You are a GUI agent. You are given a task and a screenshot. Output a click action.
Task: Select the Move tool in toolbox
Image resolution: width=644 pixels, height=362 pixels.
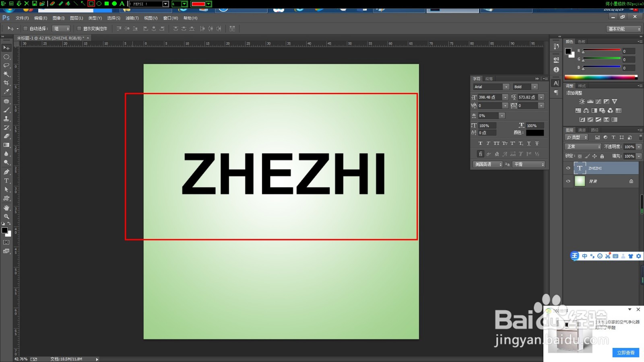click(x=6, y=48)
